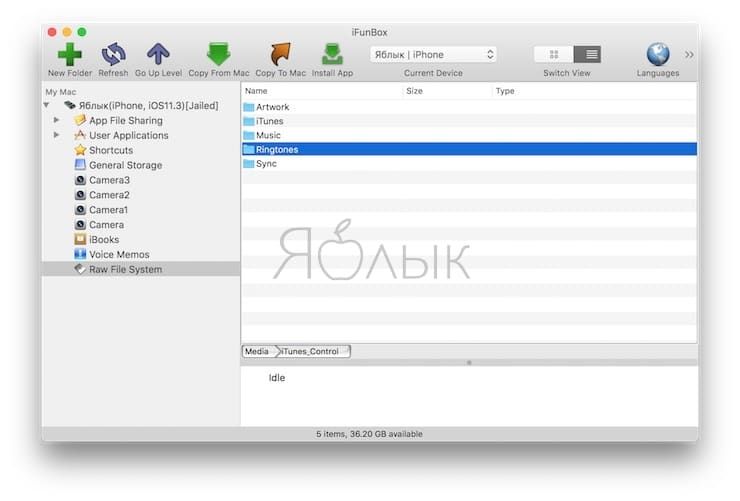Open General Storage in the sidebar
Screen dimensions: 740x501
click(x=126, y=166)
